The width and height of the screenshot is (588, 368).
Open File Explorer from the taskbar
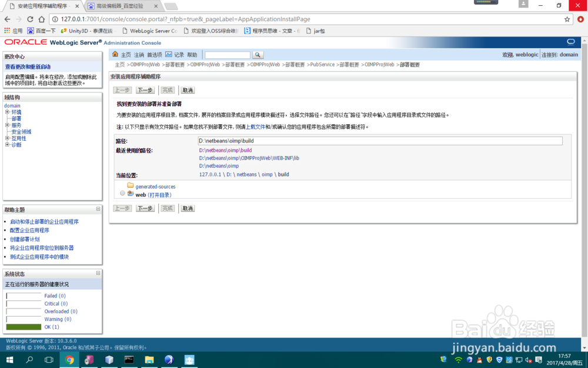tap(149, 360)
